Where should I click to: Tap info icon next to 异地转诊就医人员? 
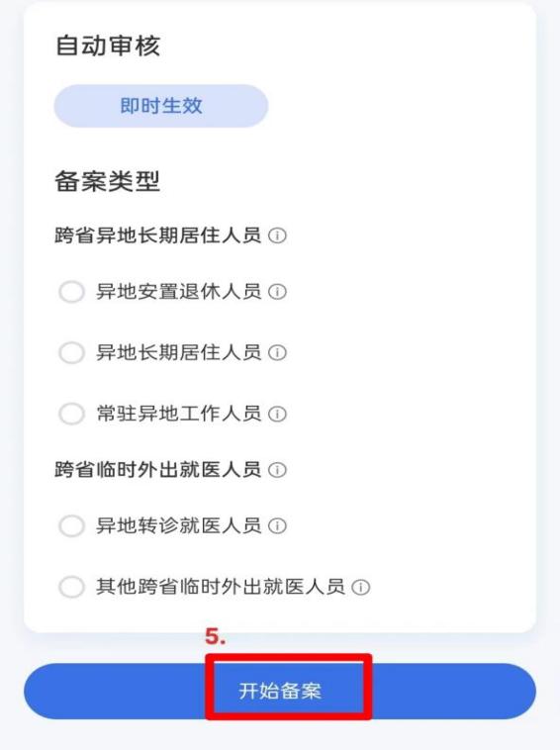point(277,526)
